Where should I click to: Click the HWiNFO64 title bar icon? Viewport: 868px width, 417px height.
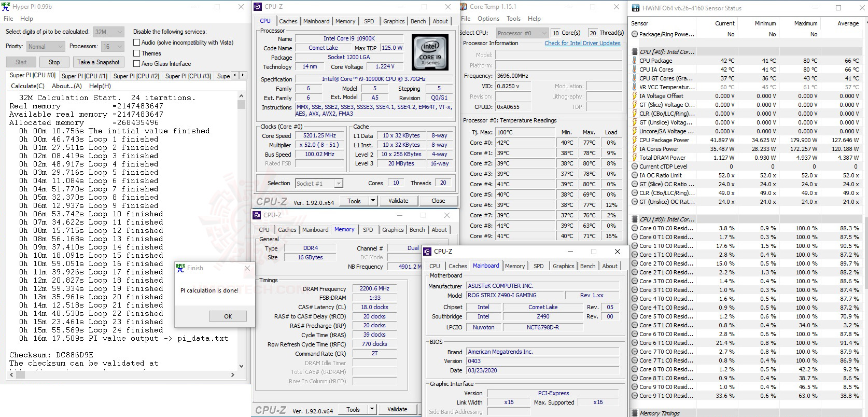point(635,8)
